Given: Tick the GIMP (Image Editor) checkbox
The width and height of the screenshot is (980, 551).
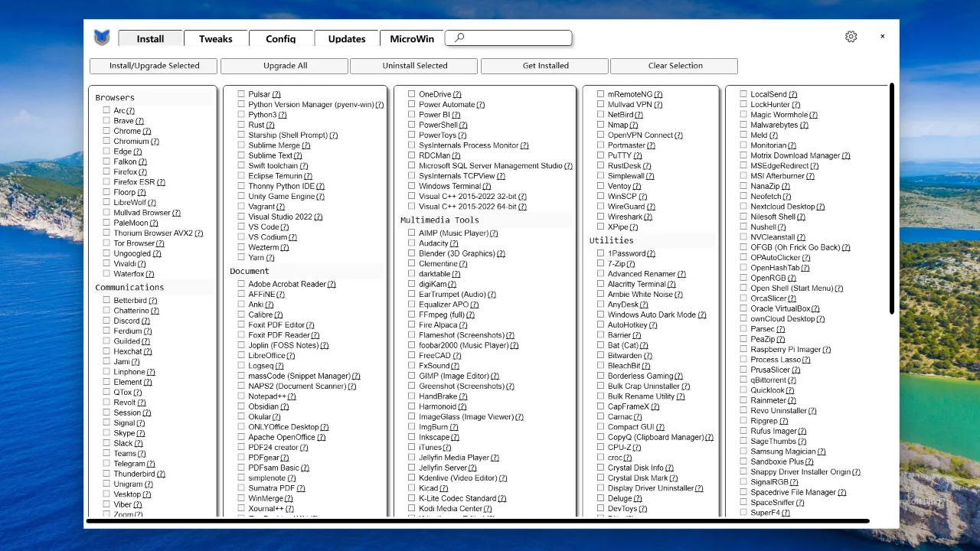Looking at the screenshot, I should pos(412,376).
